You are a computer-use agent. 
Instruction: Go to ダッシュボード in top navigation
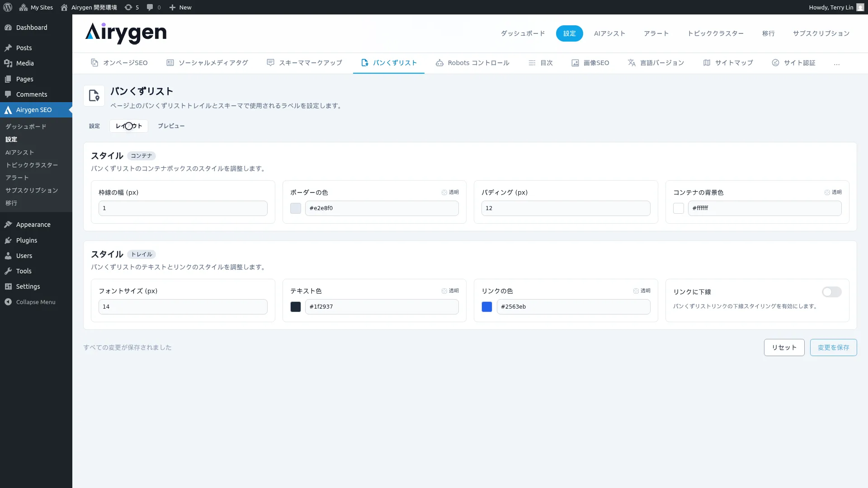coord(523,33)
